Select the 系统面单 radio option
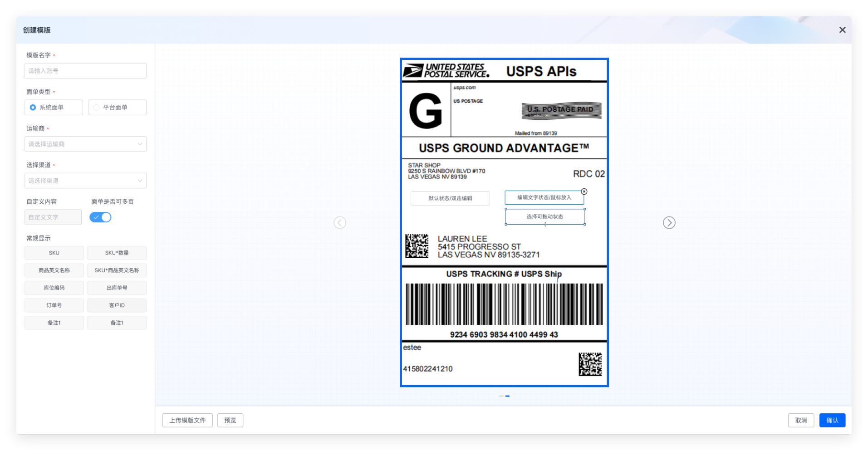This screenshot has height=451, width=868. 33,108
